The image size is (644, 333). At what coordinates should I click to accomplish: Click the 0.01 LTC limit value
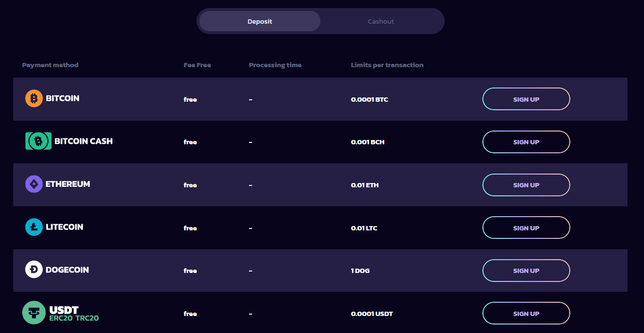[364, 228]
